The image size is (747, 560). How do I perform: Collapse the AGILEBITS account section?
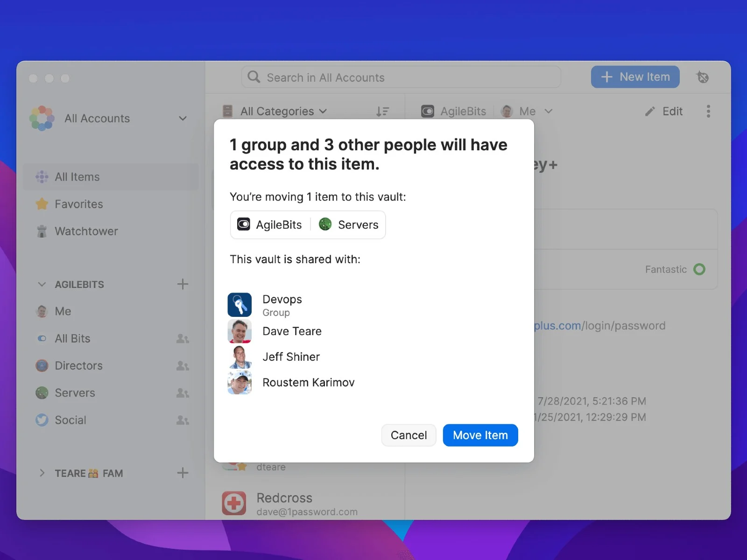tap(42, 284)
